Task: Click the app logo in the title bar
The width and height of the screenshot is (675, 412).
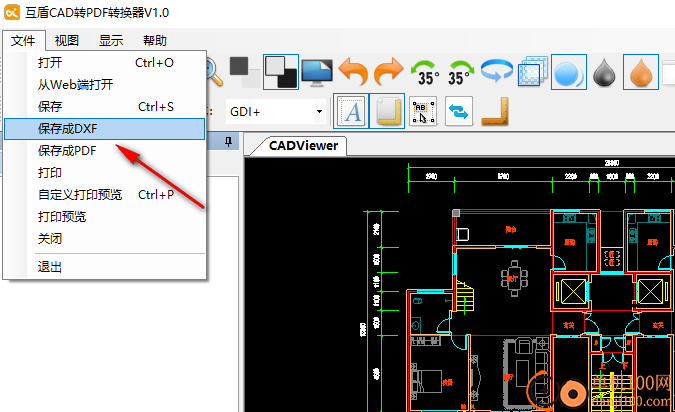Action: [12, 12]
